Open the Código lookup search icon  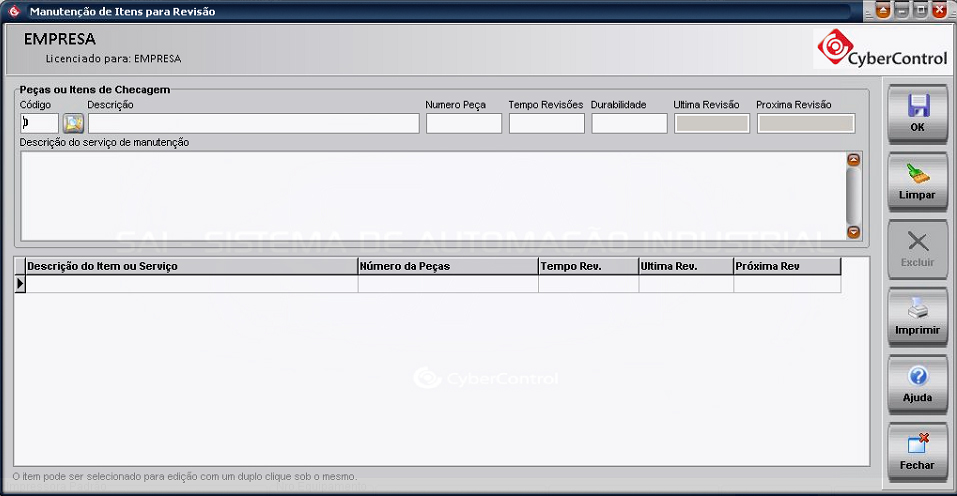[x=73, y=123]
